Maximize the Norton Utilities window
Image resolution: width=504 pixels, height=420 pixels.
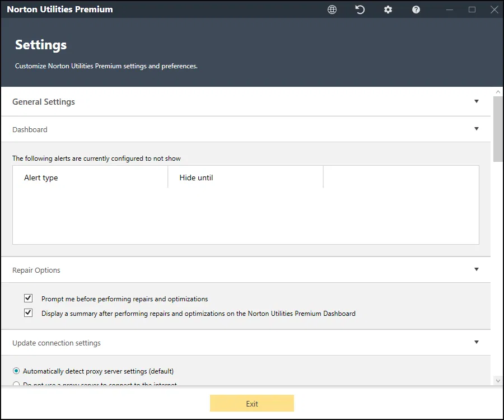(x=472, y=10)
